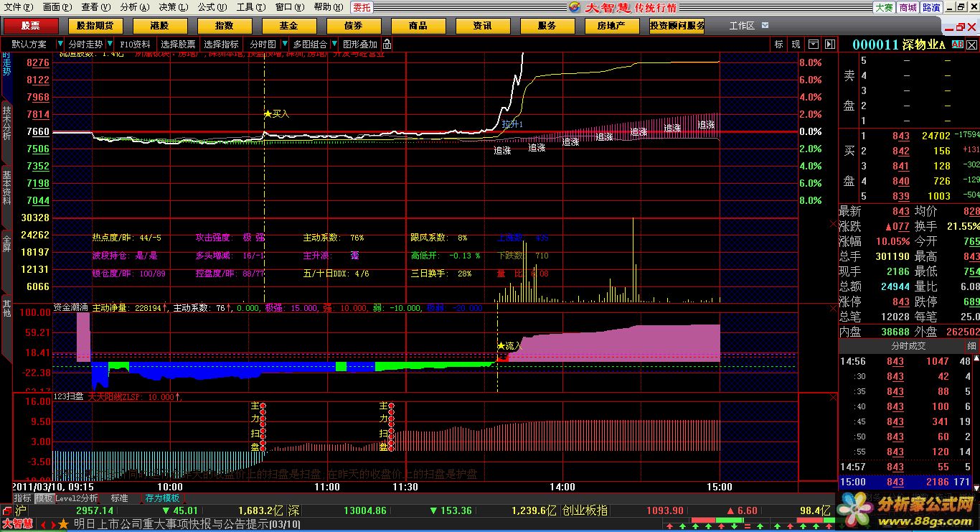Image resolution: width=980 pixels, height=532 pixels.
Task: Click the red 委托 trading button
Action: 362,7
